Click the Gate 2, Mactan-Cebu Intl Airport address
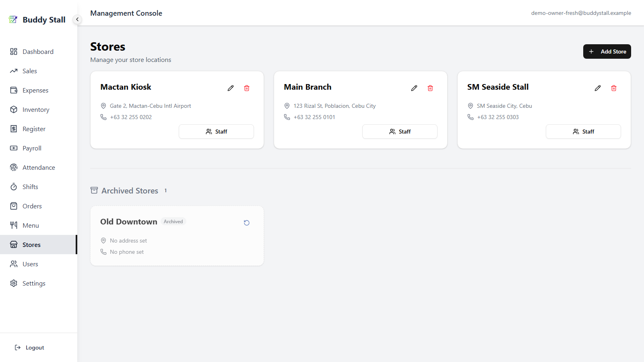 pyautogui.click(x=151, y=106)
